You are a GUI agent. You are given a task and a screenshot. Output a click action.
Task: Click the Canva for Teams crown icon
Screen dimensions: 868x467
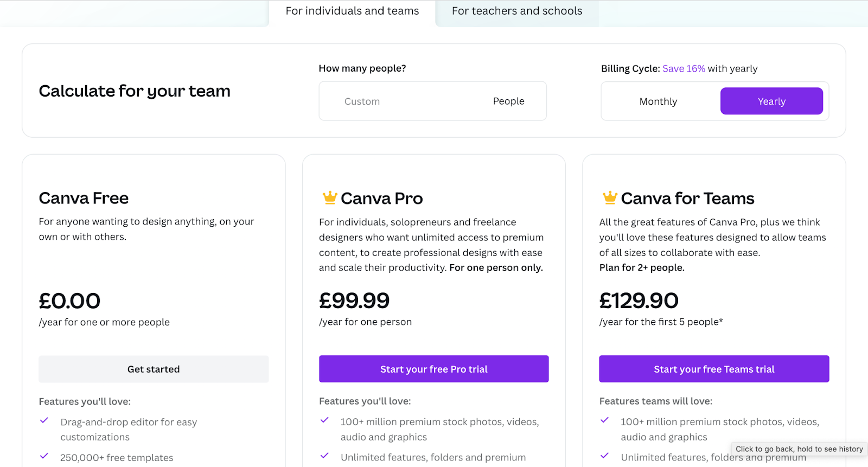click(x=610, y=197)
